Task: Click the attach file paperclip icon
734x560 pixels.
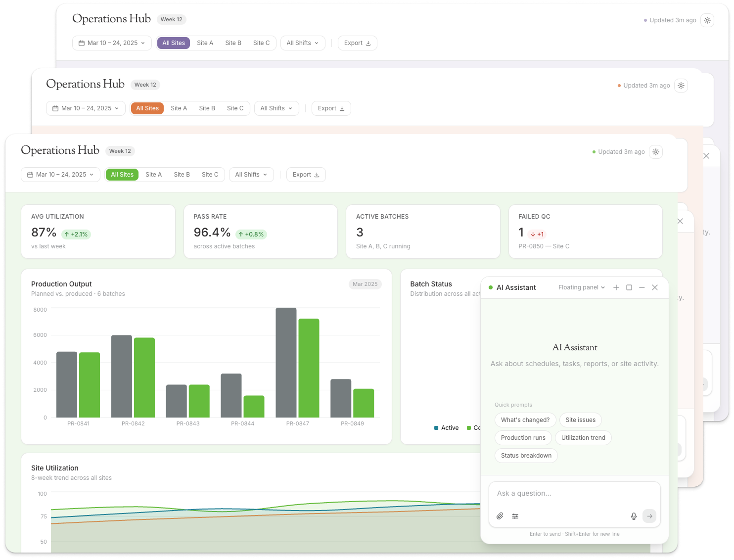Action: tap(500, 516)
